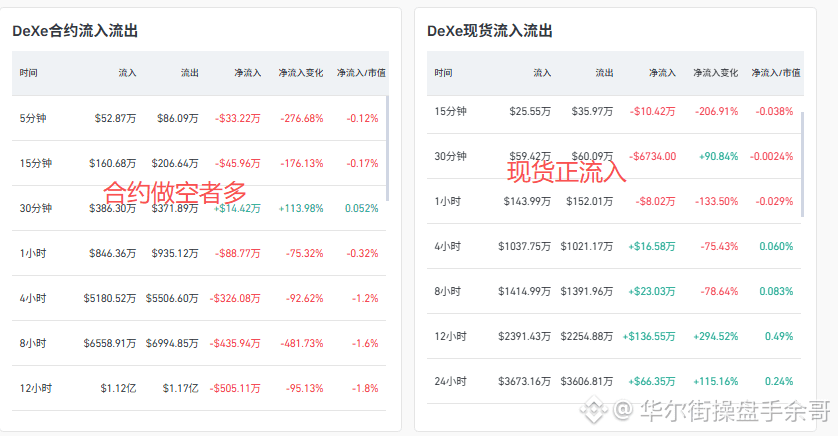
Task: Click the -$45.96万 net inflow cell
Action: coord(238,163)
